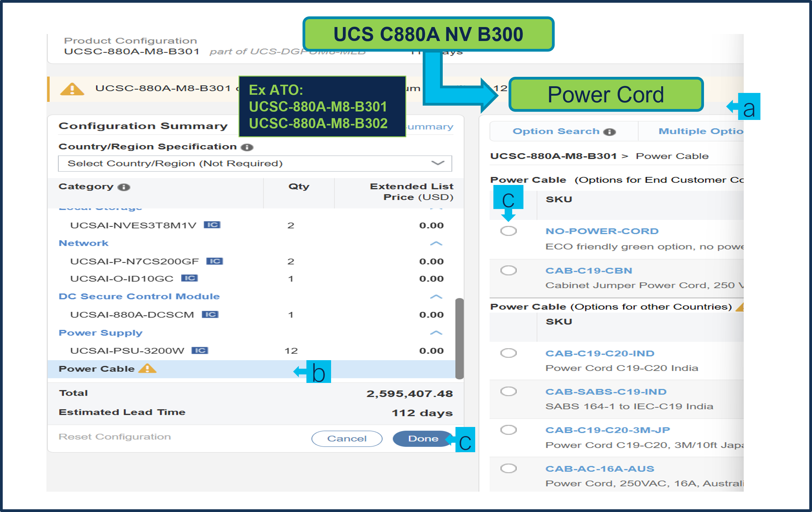
Task: Click the warning triangle icon in alert banner
Action: click(x=72, y=90)
